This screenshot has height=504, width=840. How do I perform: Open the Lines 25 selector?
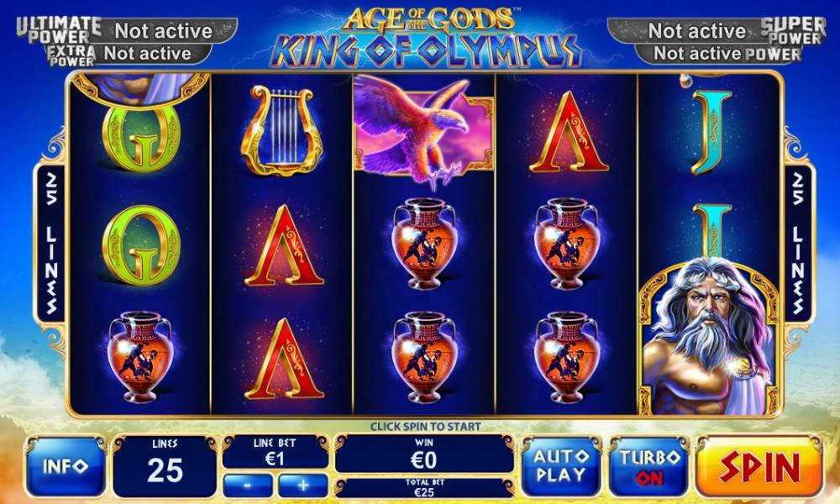click(165, 465)
